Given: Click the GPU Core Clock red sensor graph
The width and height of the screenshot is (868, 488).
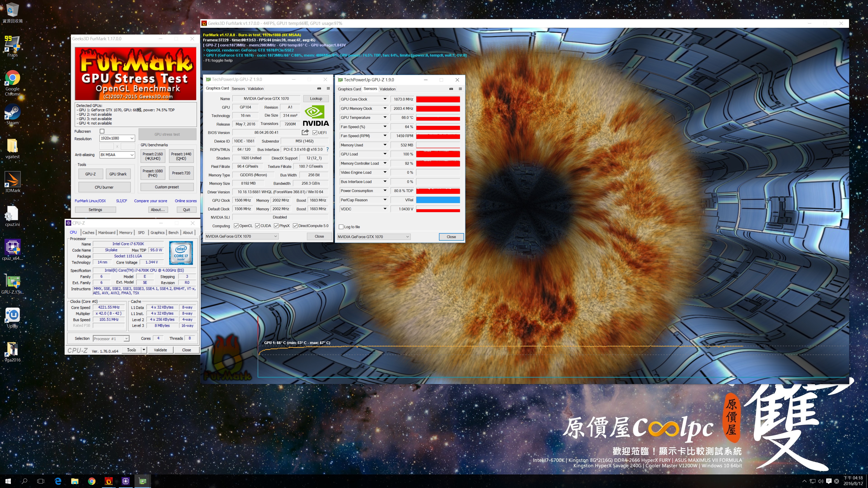Looking at the screenshot, I should point(438,99).
